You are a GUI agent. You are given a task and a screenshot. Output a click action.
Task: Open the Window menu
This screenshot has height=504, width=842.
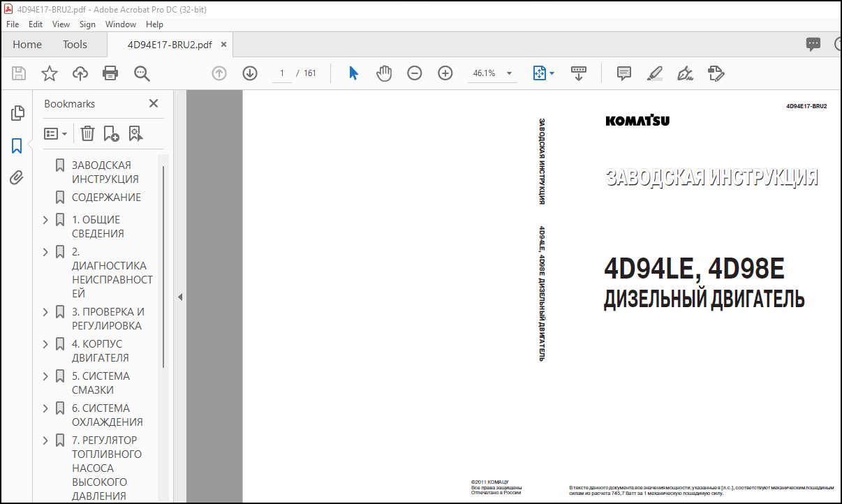(x=121, y=24)
